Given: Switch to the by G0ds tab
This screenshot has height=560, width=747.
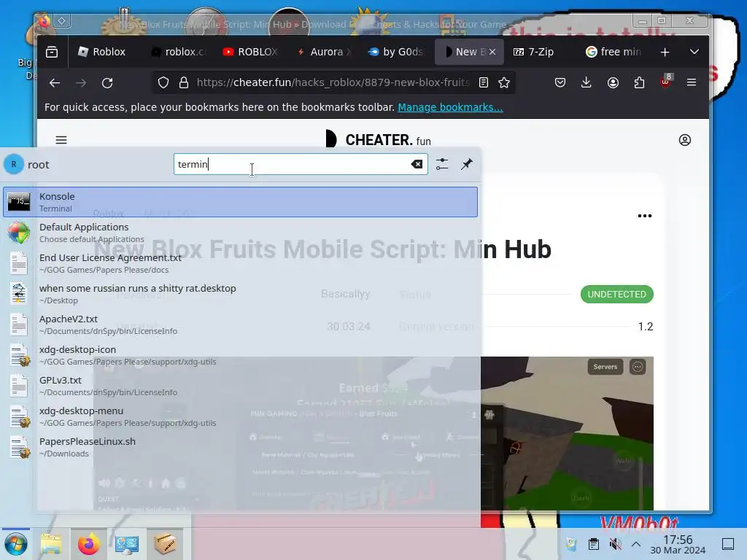Looking at the screenshot, I should pyautogui.click(x=396, y=52).
